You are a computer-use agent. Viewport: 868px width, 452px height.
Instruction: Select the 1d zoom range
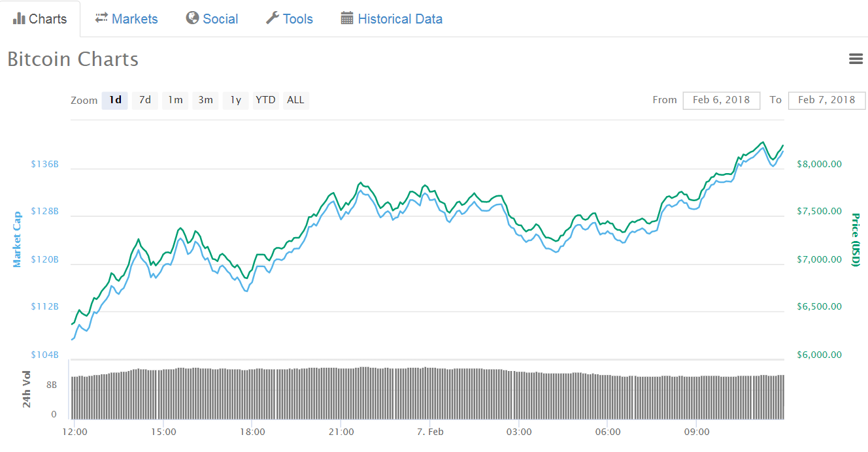coord(115,100)
